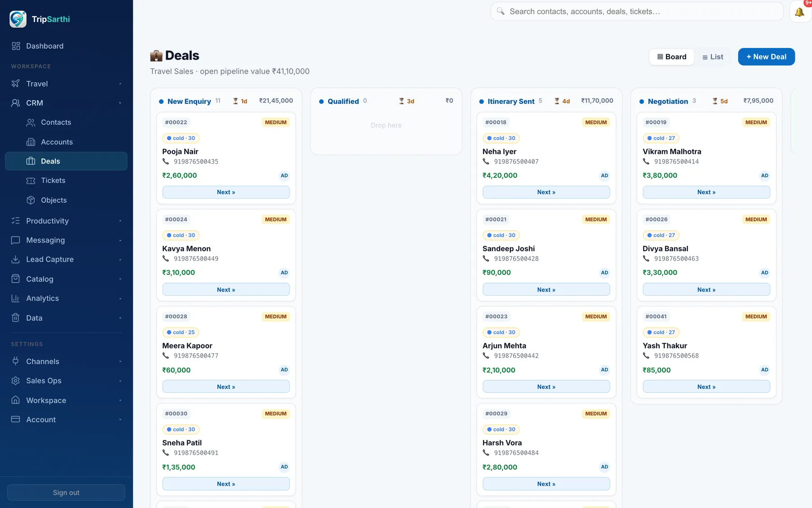
Task: Click cold 25 tag on Meera Kapoor card
Action: point(181,332)
